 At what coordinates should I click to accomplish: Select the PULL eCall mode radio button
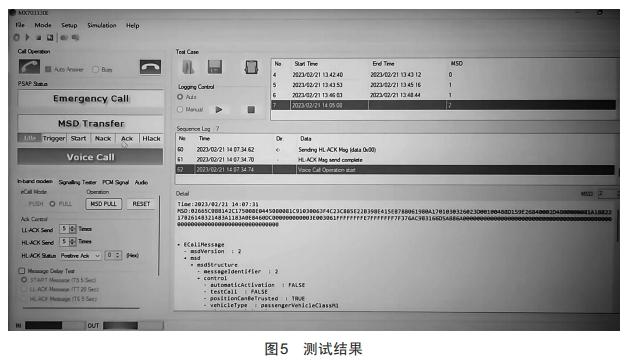coord(52,204)
